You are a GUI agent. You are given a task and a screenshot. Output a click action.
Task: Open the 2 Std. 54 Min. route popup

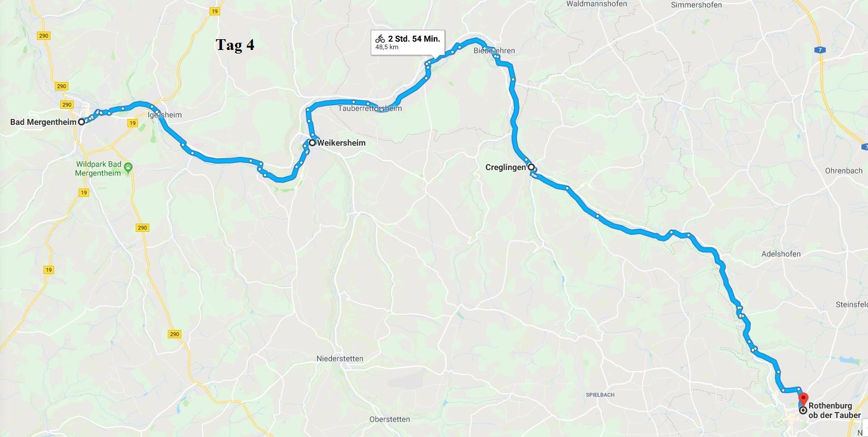408,42
